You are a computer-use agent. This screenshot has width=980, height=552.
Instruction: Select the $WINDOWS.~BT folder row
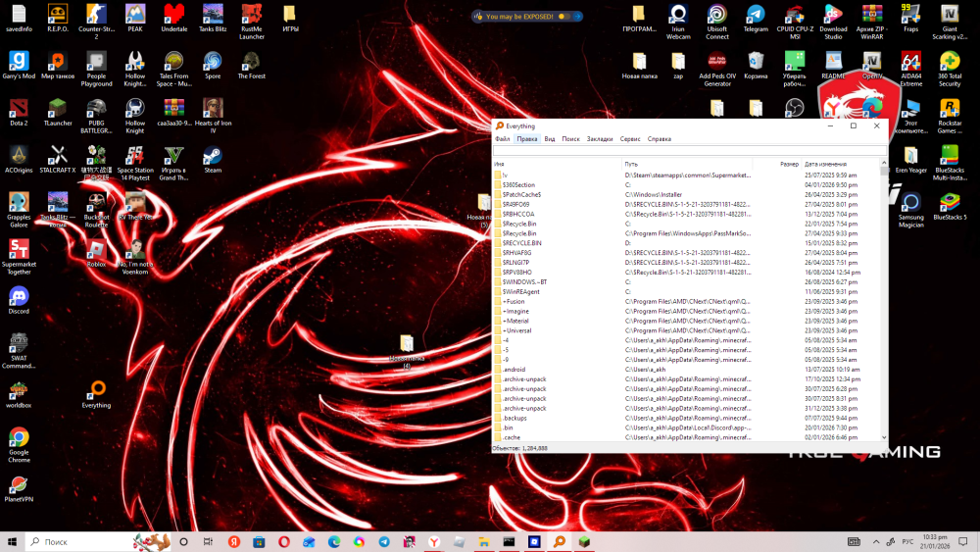point(686,282)
